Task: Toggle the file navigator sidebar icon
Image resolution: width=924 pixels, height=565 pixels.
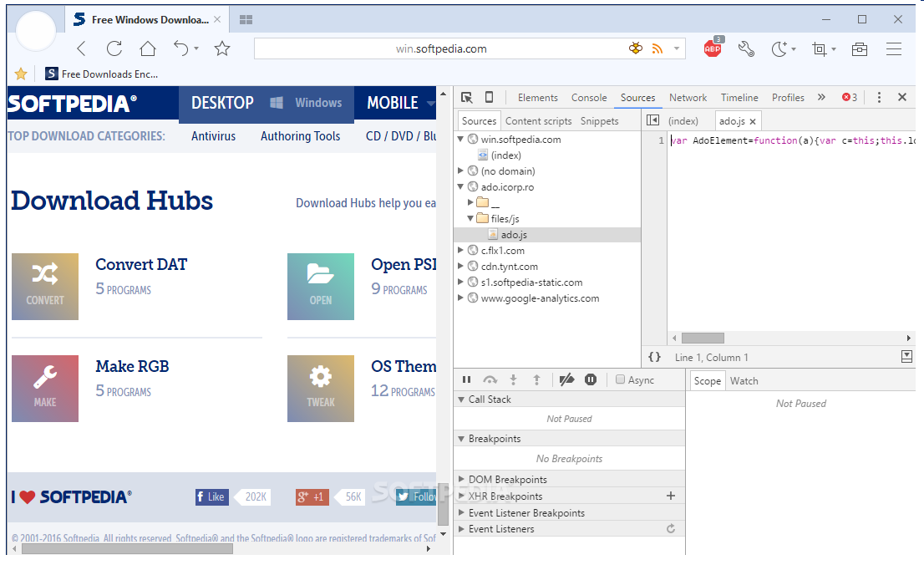Action: (653, 120)
